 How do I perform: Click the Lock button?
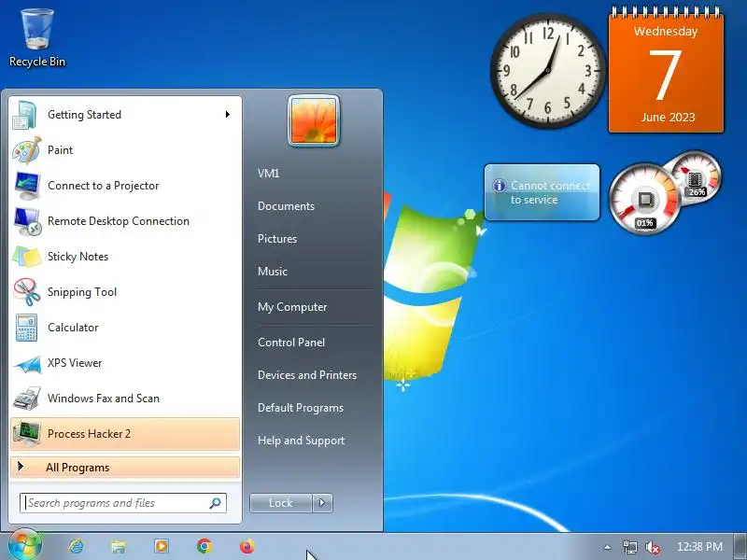pyautogui.click(x=281, y=503)
